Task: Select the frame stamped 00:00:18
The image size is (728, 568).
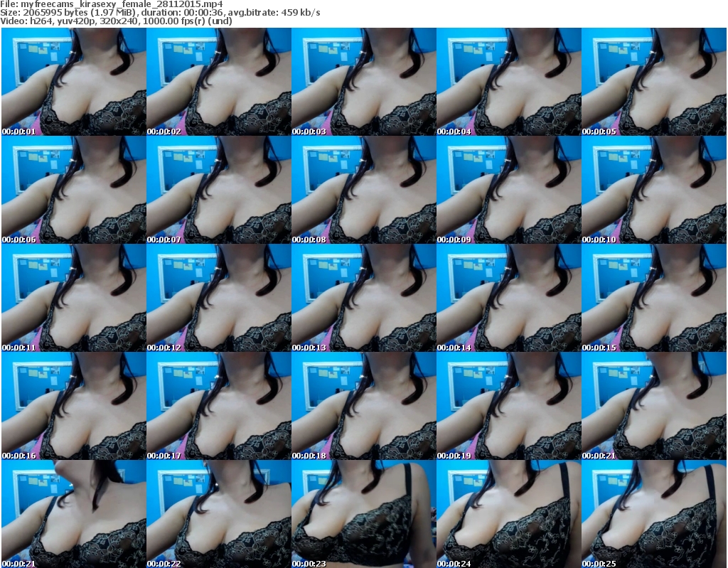Action: pos(363,407)
